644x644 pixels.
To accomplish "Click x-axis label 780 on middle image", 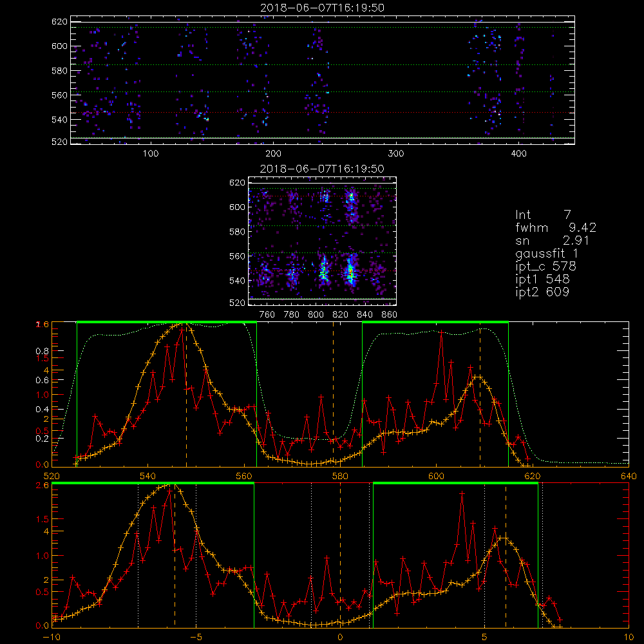I will (x=292, y=315).
